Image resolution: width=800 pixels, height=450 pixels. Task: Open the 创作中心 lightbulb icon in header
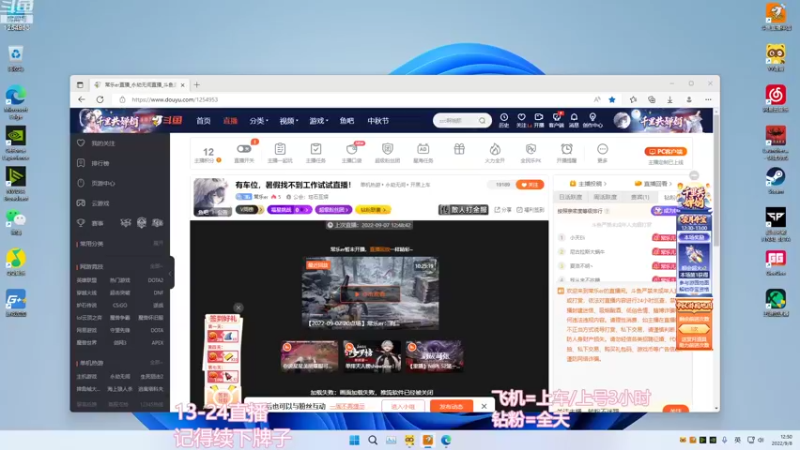coord(592,117)
